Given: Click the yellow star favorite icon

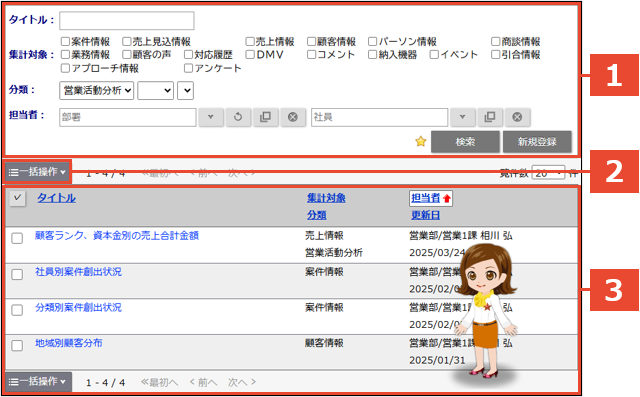Looking at the screenshot, I should (x=420, y=142).
